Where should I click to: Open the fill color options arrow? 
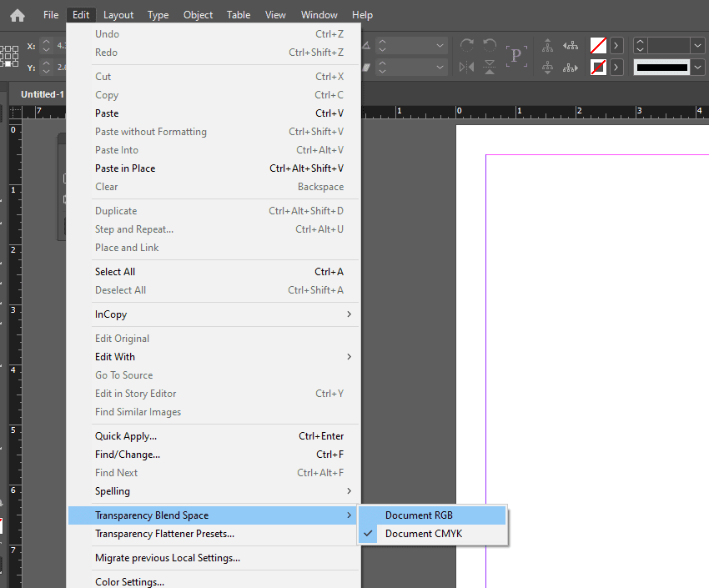tap(617, 46)
